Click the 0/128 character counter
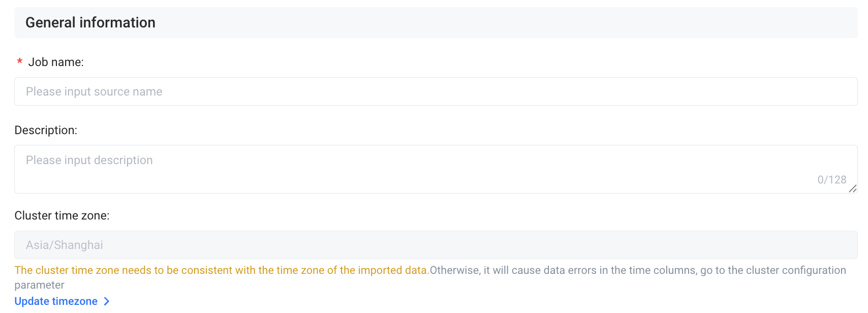The width and height of the screenshot is (868, 313). (x=831, y=180)
